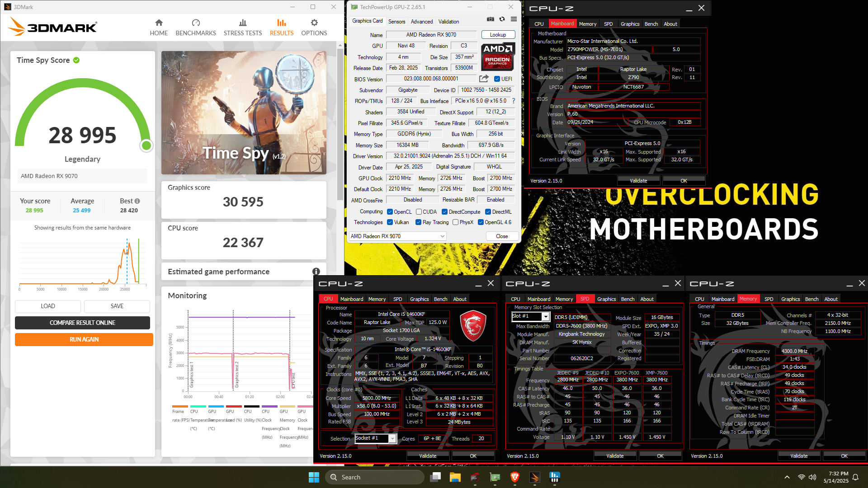The image size is (868, 488).
Task: Click the Wi-Fi network icon in the system tray
Action: 801,477
